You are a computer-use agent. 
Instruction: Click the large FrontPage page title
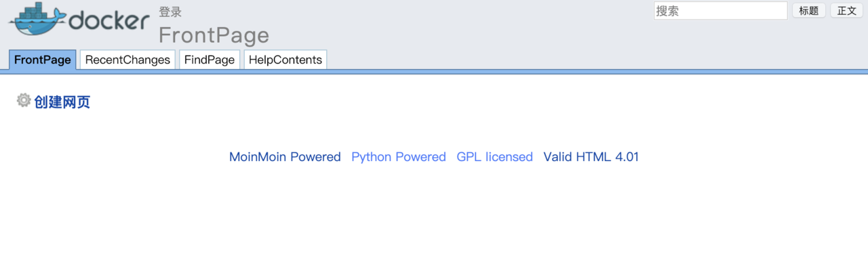click(214, 35)
